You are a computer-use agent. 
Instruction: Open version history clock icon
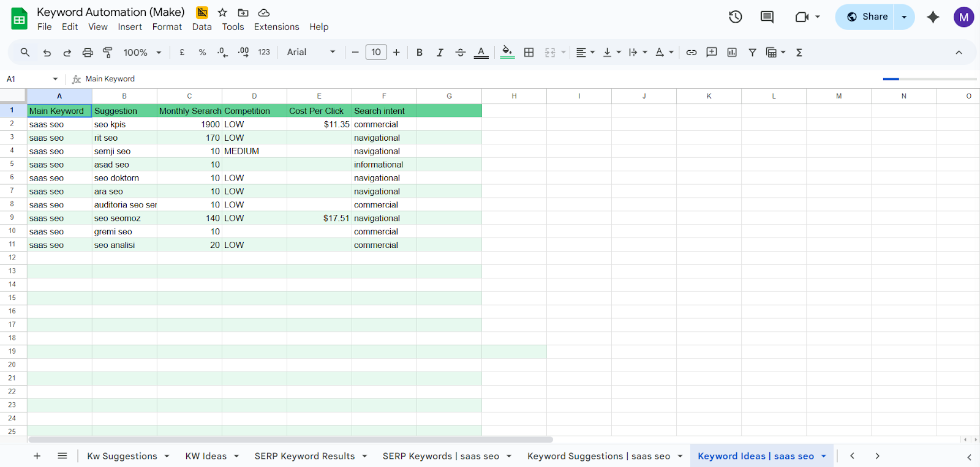736,17
